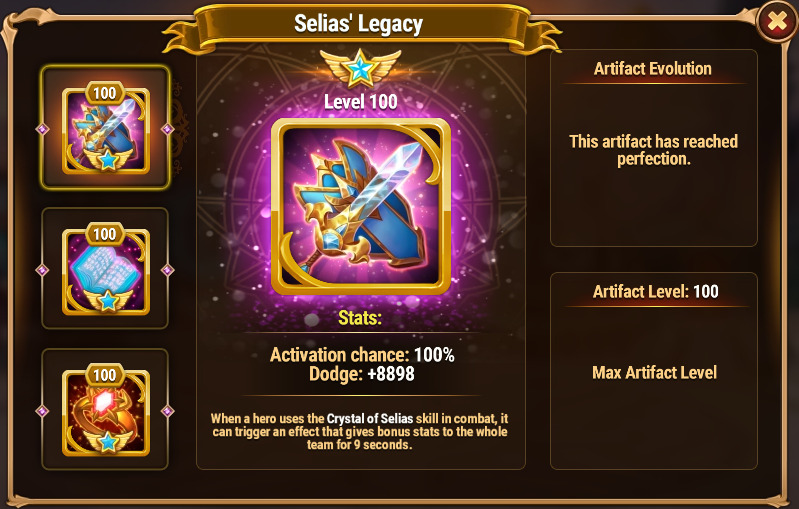
Task: Click the Crystal of Selias skill link
Action: click(x=369, y=419)
